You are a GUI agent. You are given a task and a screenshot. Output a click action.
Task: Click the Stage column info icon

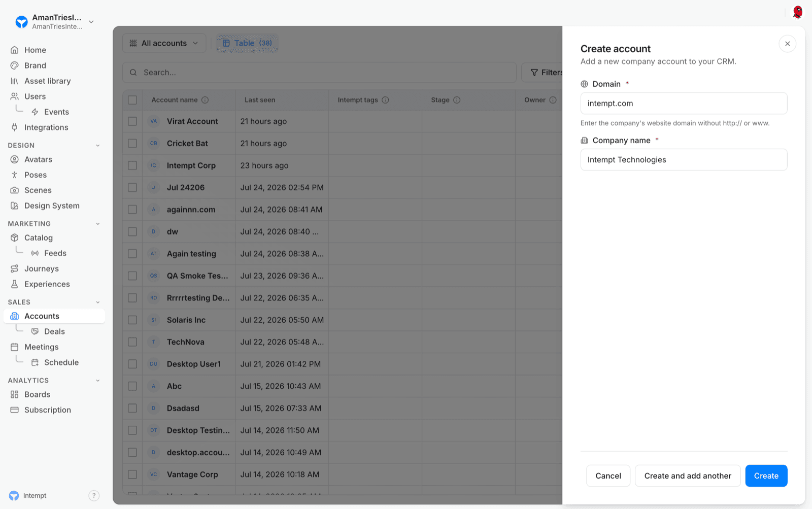[457, 100]
